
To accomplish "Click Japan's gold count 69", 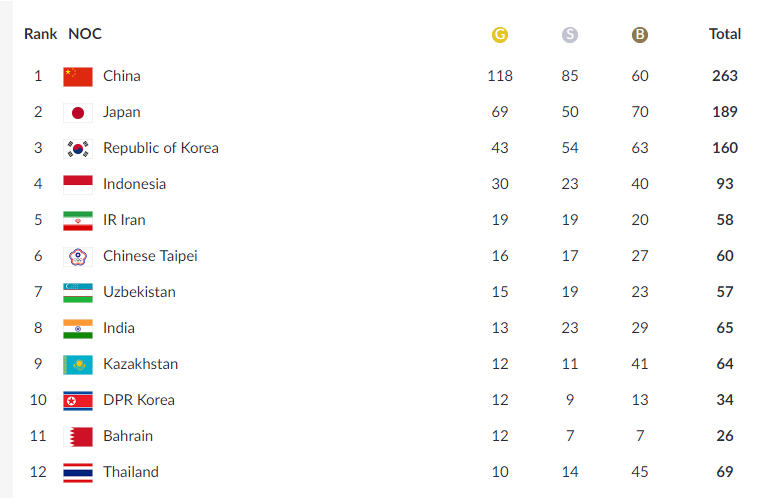I will [x=500, y=112].
